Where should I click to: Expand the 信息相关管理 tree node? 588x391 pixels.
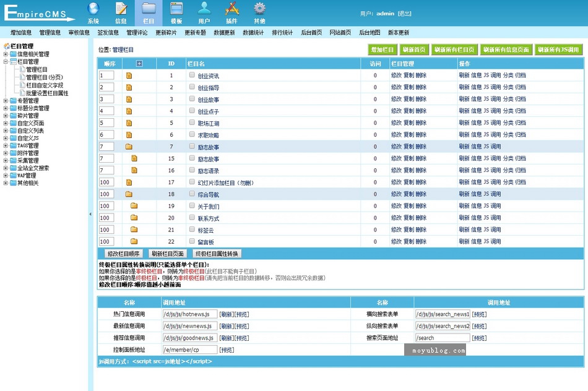[6, 54]
